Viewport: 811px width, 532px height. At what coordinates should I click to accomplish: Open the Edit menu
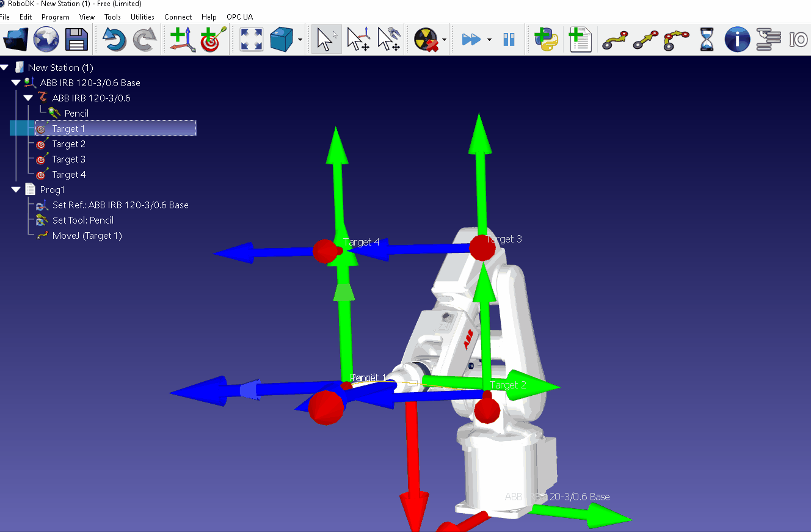pos(25,17)
